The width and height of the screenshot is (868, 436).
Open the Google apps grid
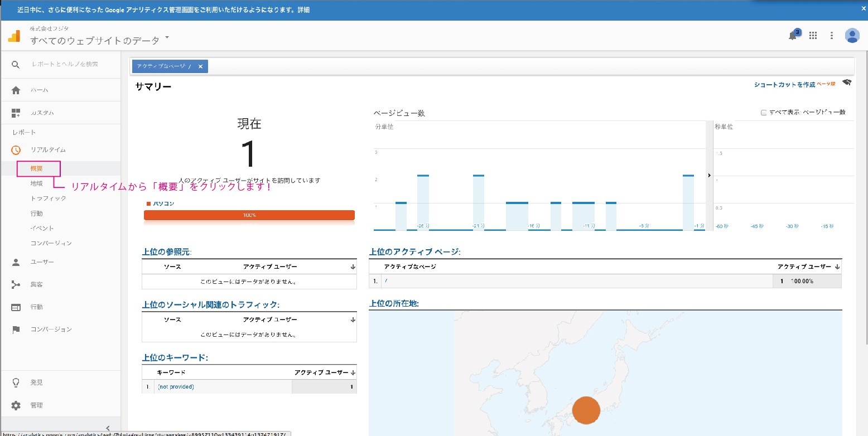point(813,36)
